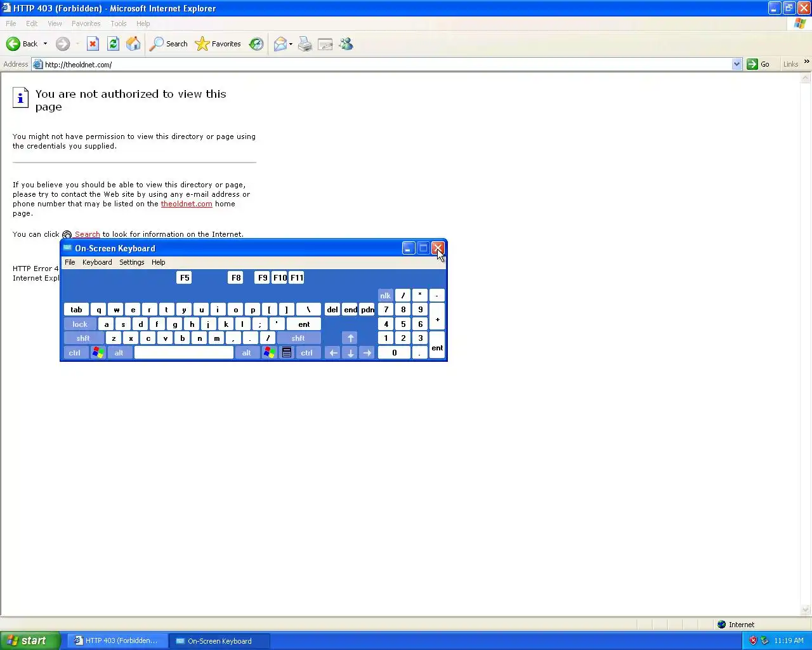812x650 pixels.
Task: Click the tab key on the keyboard
Action: [76, 310]
